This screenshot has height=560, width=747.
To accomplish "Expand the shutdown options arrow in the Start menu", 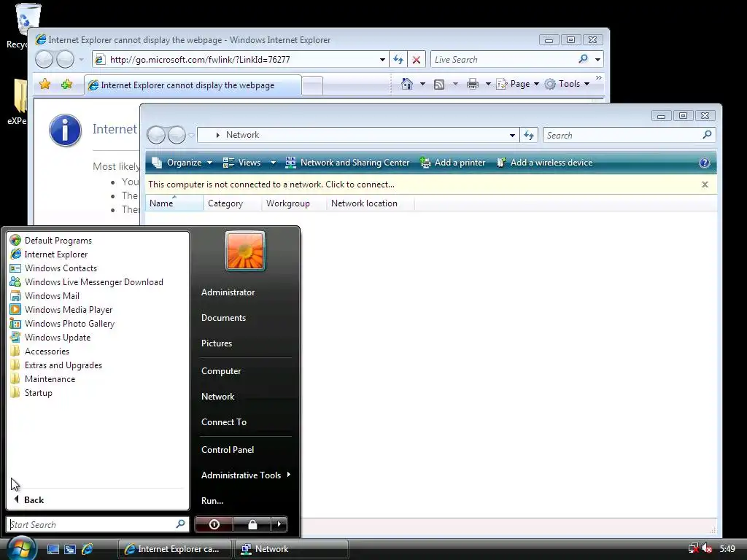I will 279,524.
